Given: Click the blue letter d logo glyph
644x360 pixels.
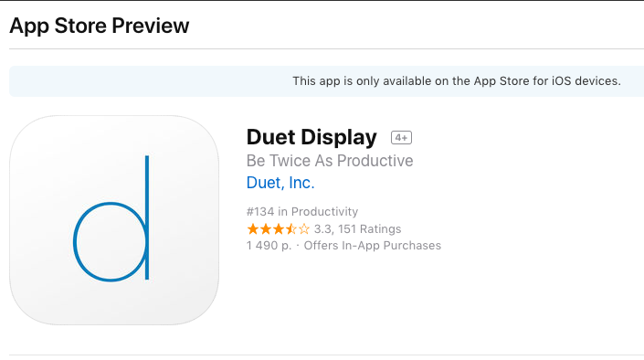Looking at the screenshot, I should (x=111, y=218).
